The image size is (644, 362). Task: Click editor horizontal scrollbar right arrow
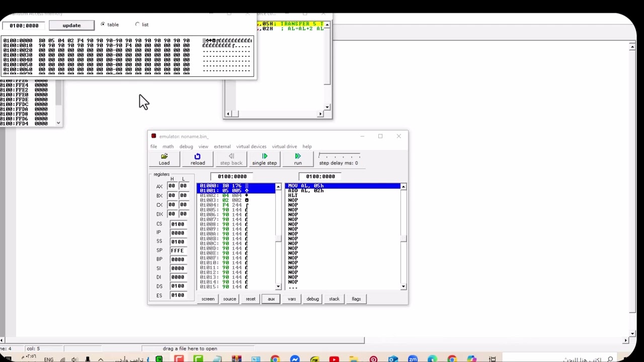[x=626, y=340]
